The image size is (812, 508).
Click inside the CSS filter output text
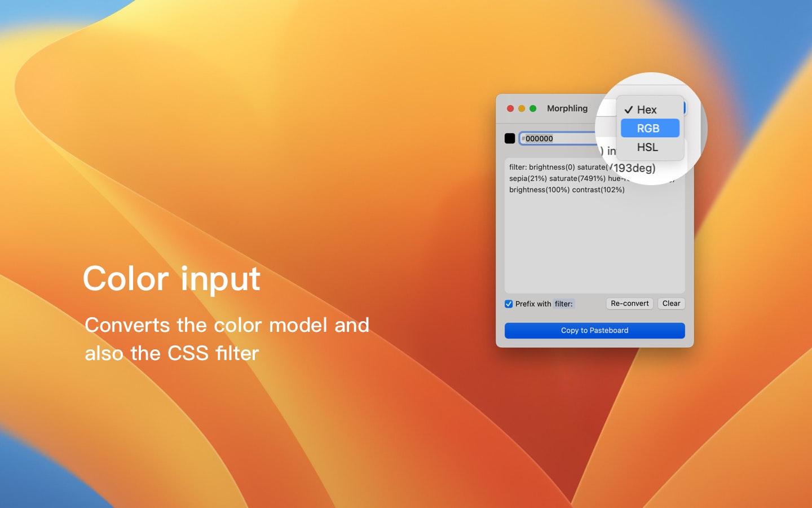tap(594, 226)
